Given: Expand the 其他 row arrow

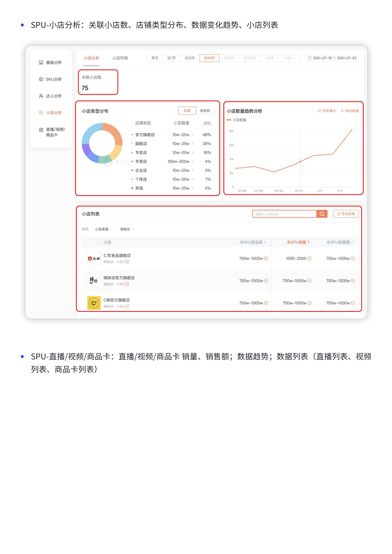Looking at the screenshot, I should 193,188.
